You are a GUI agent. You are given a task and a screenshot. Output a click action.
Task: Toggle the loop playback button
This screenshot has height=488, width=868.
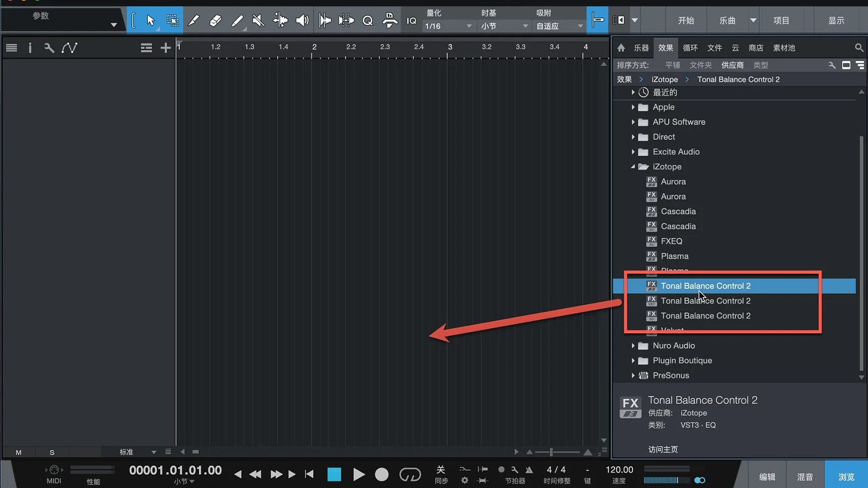point(409,475)
